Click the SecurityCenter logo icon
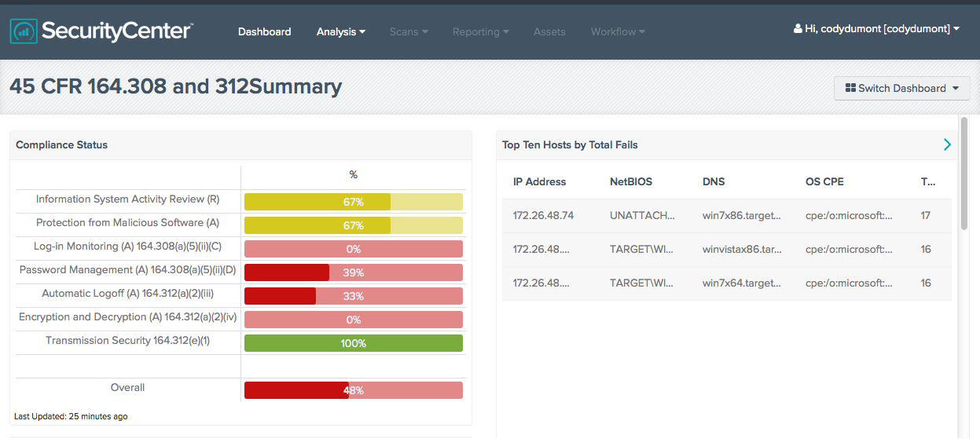980x446 pixels. tap(24, 31)
